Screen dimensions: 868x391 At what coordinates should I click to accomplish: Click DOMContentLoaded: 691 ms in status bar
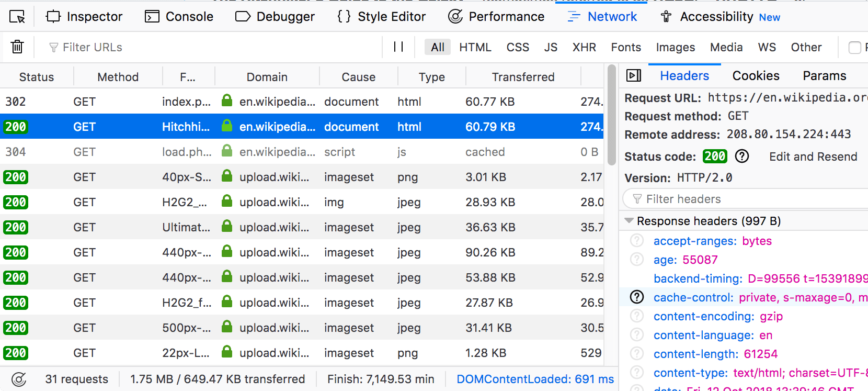535,379
